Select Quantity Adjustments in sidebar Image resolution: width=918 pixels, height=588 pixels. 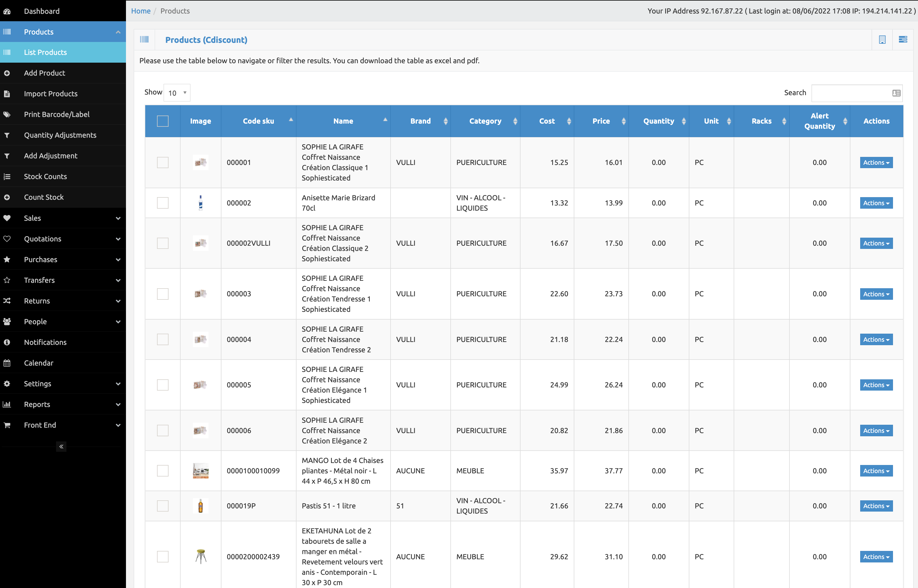(x=63, y=135)
